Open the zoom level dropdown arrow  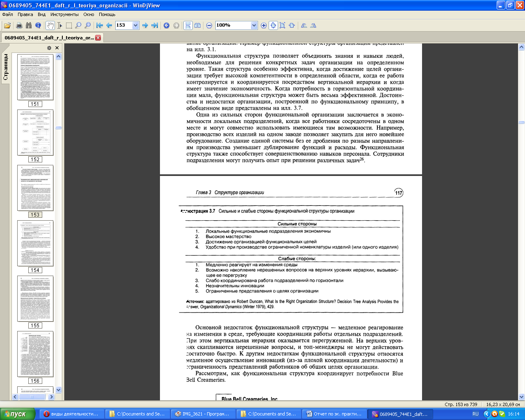[254, 25]
